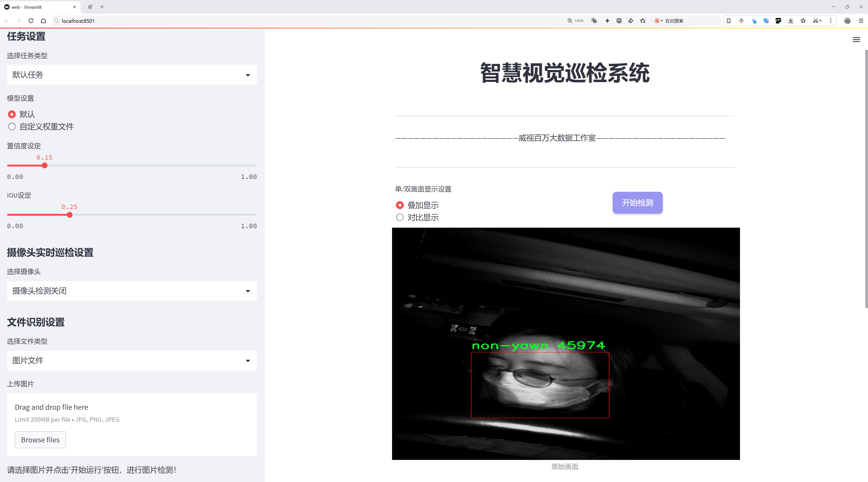The width and height of the screenshot is (868, 482).
Task: Click the smiley face reader icon
Action: 619,20
